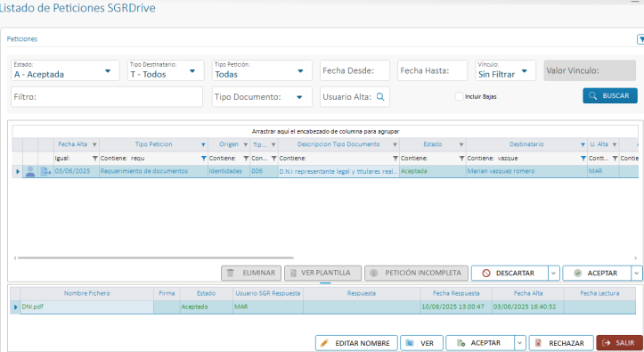Click the right scroll arrow of requests grid
This screenshot has width=644, height=352.
pyautogui.click(x=635, y=258)
